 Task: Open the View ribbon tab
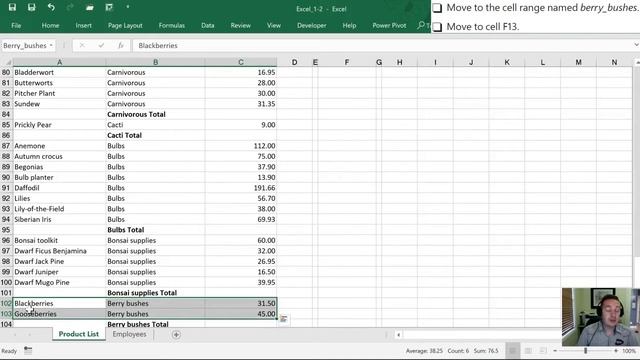(x=273, y=25)
